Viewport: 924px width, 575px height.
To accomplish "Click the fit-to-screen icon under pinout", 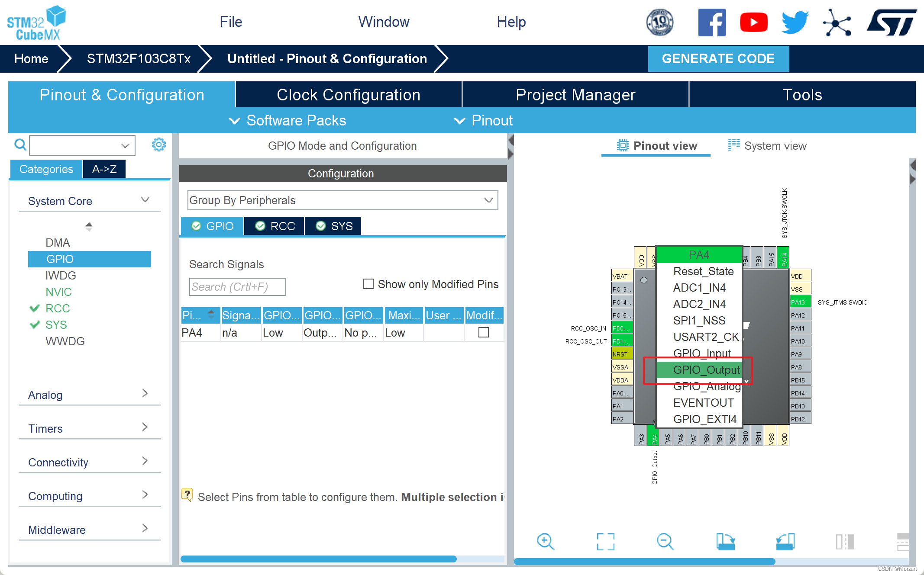I will click(605, 541).
